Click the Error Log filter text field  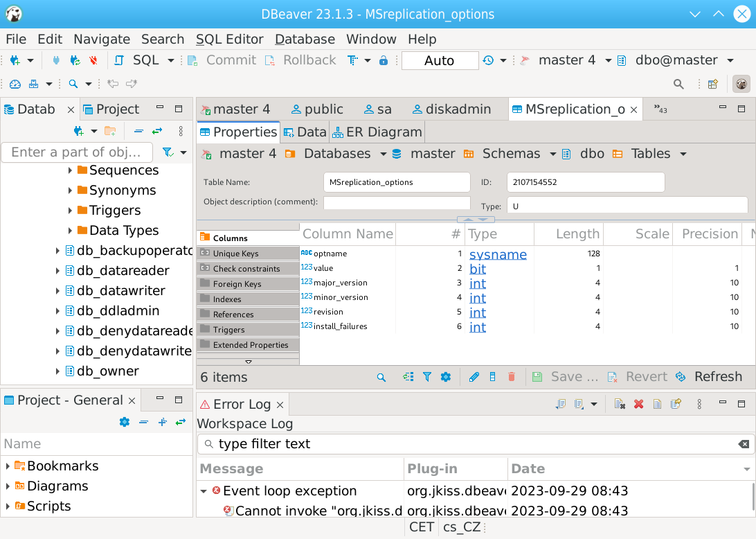[475, 444]
